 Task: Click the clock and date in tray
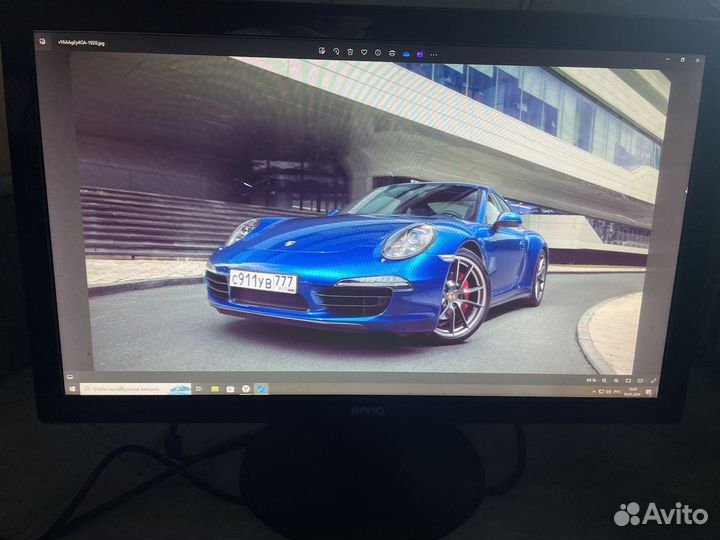pos(632,392)
